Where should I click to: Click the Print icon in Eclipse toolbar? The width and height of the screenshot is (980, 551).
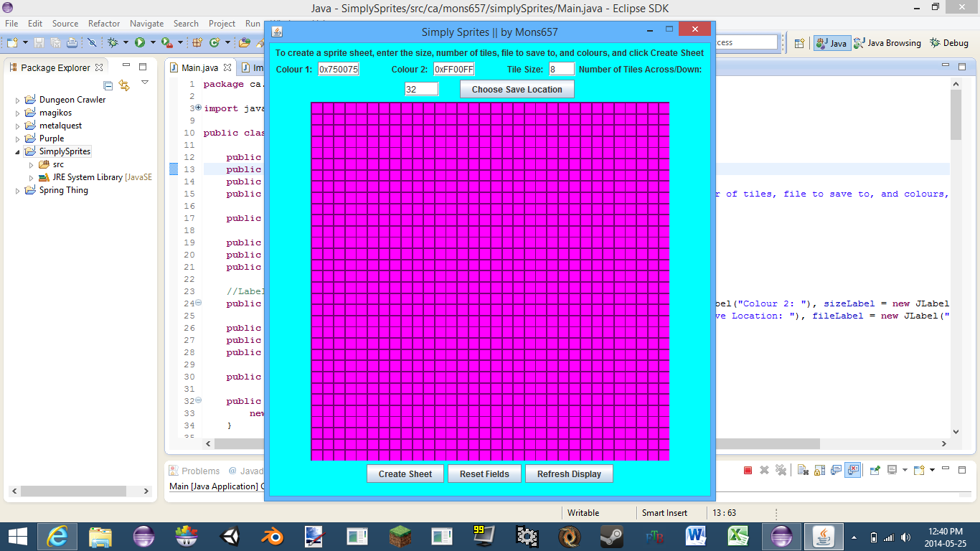[x=72, y=42]
